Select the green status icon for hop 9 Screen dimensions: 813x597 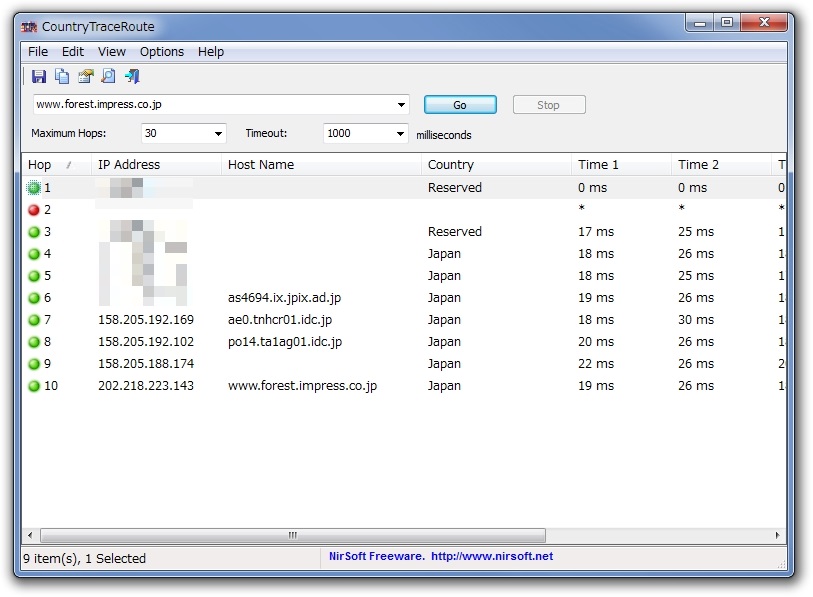point(34,364)
